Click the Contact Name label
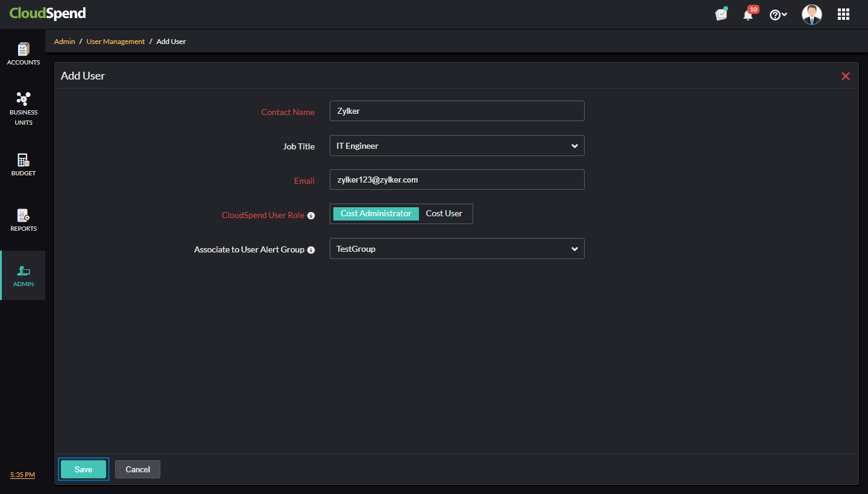Viewport: 868px width, 494px height. coord(288,112)
